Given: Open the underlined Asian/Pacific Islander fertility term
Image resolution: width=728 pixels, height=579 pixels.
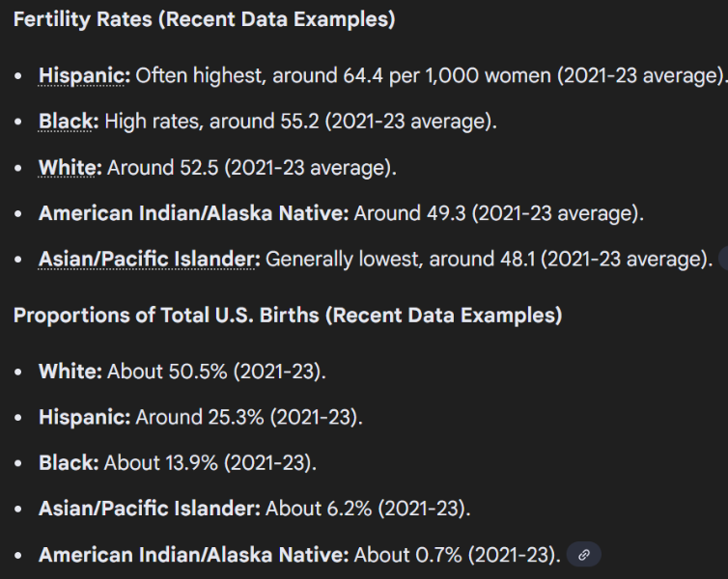Looking at the screenshot, I should point(149,259).
